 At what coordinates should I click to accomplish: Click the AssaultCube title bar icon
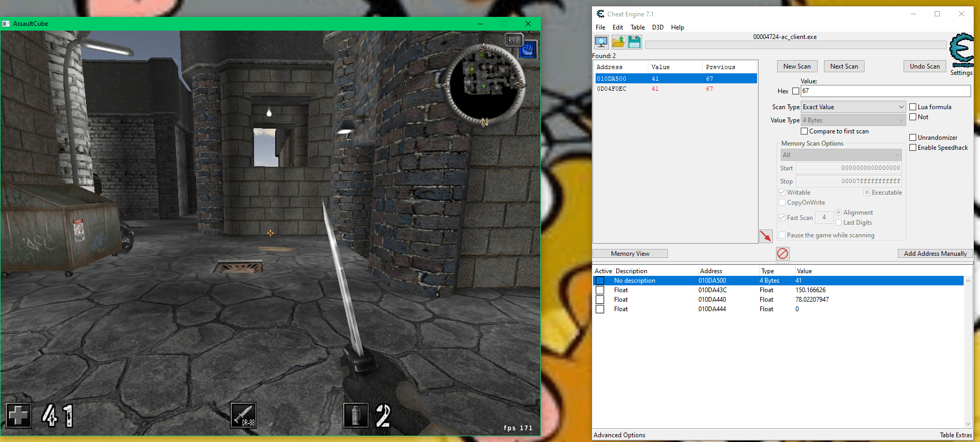click(x=6, y=24)
